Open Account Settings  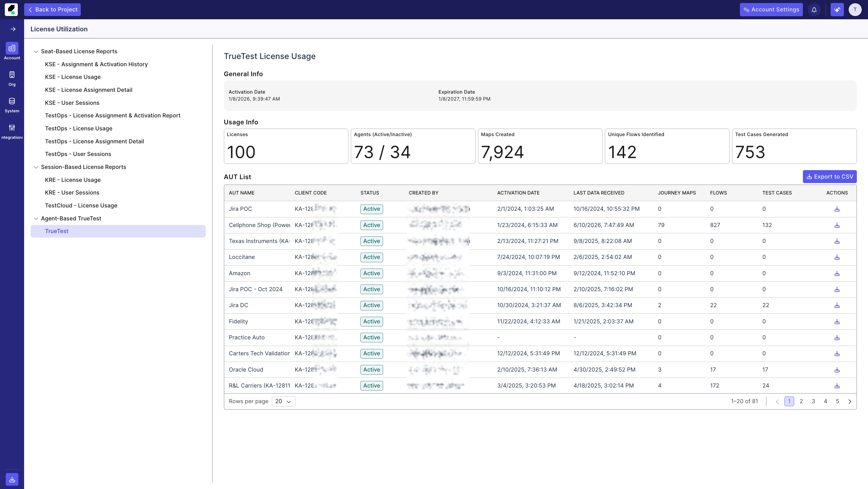[771, 10]
